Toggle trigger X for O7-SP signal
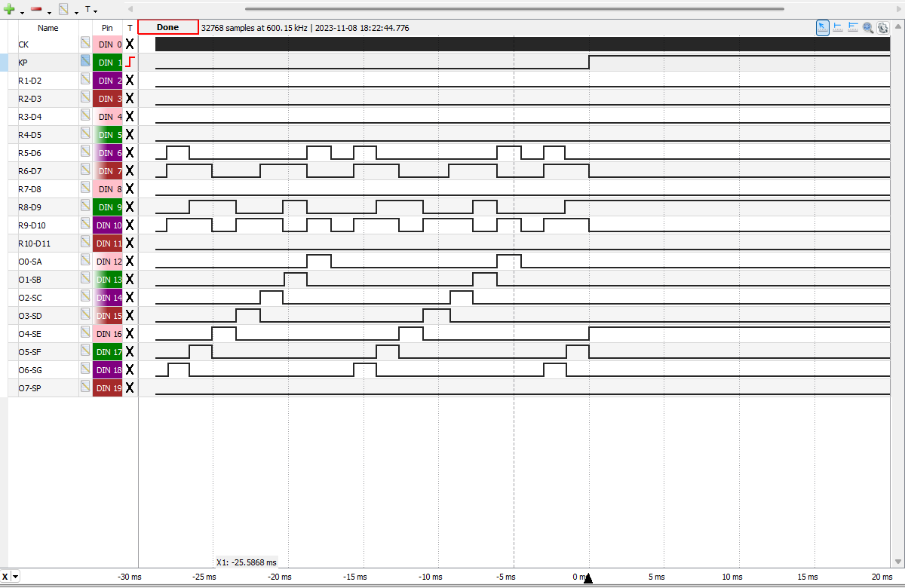Viewport: 905px width, 588px height. tap(130, 388)
